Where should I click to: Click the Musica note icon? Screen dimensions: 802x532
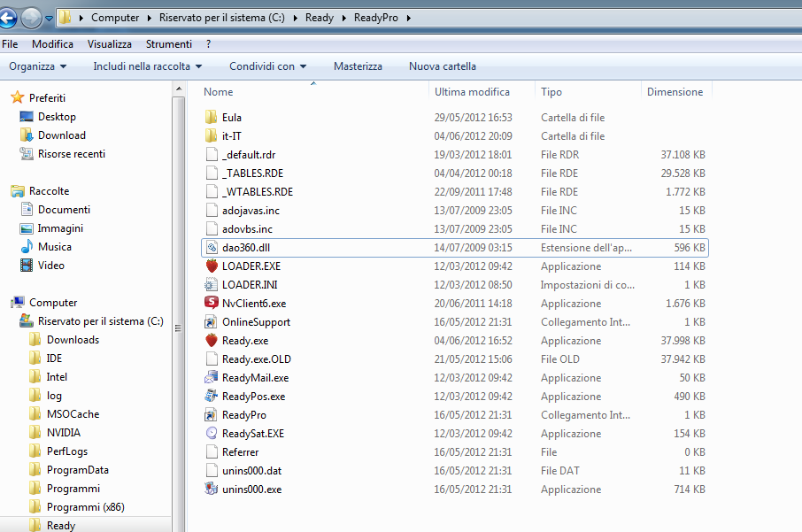click(x=27, y=247)
